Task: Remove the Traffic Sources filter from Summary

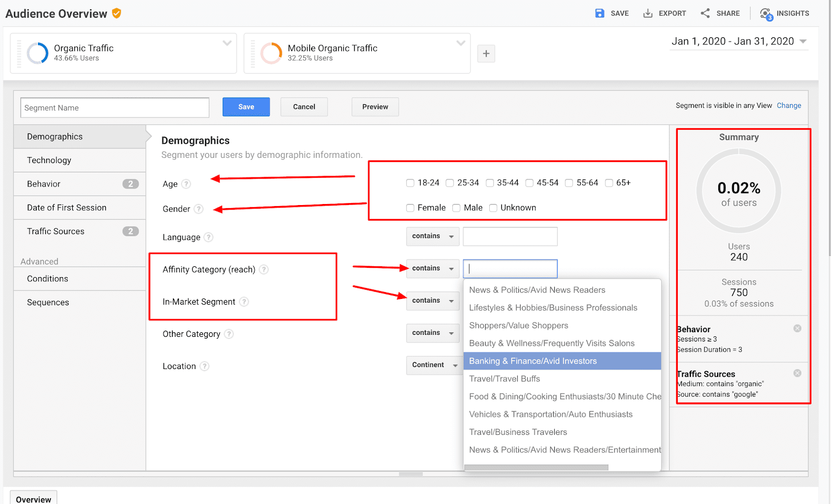Action: 797,373
